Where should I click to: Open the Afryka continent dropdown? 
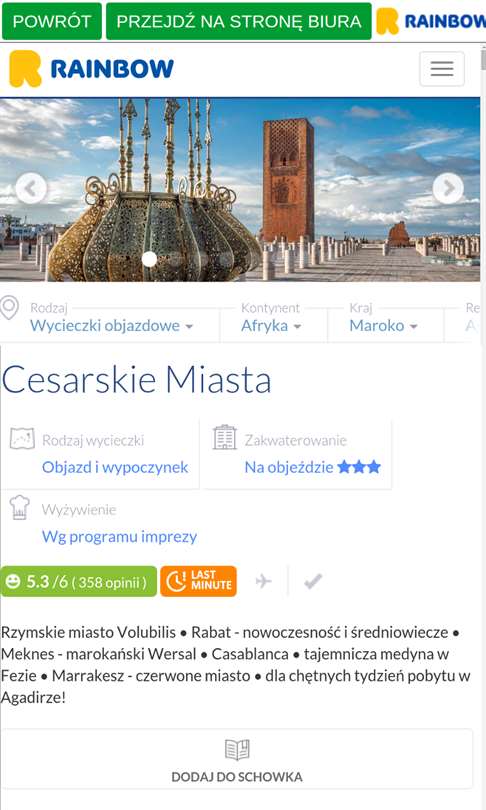(x=271, y=325)
